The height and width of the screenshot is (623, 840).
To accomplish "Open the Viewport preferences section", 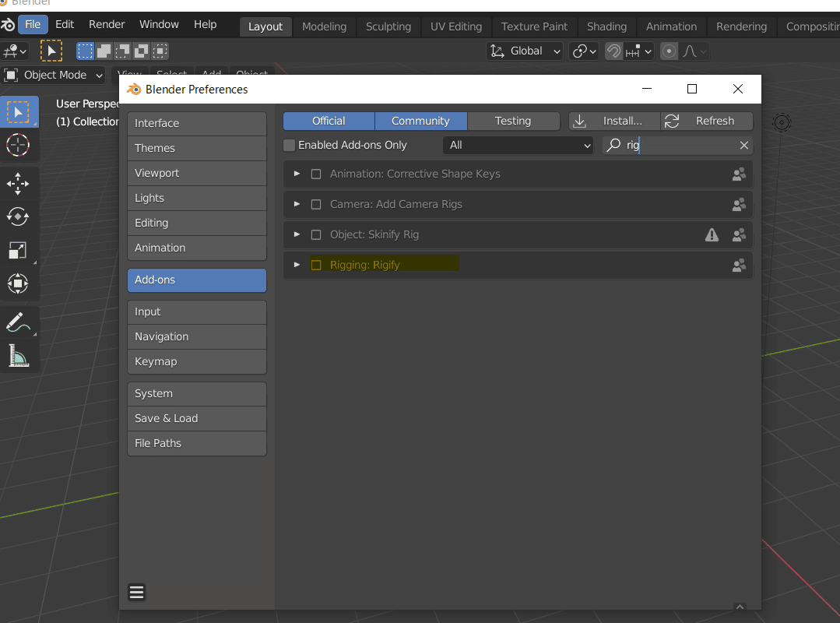I will coord(197,173).
